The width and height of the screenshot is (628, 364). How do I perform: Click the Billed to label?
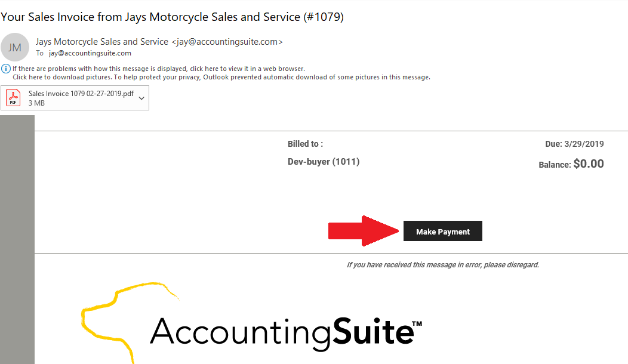pyautogui.click(x=305, y=144)
